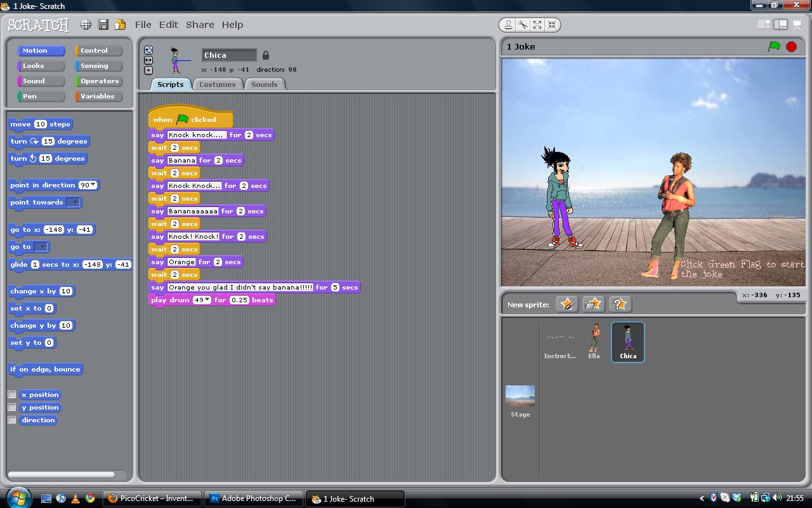812x508 pixels.
Task: Select the Delete scissors tool
Action: pyautogui.click(x=523, y=25)
